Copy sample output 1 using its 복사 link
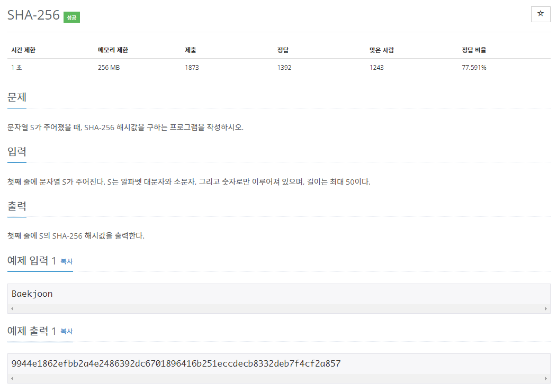557x392 pixels. point(68,332)
